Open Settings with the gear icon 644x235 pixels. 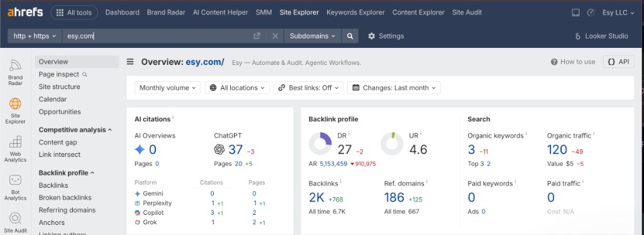click(386, 36)
